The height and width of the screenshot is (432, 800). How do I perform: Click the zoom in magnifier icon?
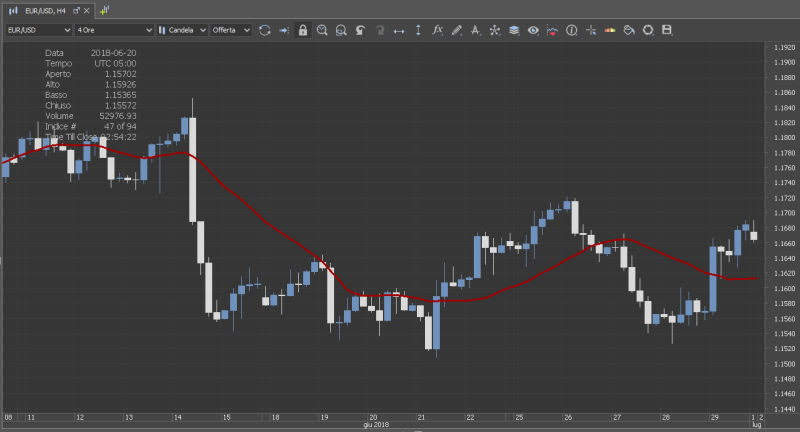[322, 30]
